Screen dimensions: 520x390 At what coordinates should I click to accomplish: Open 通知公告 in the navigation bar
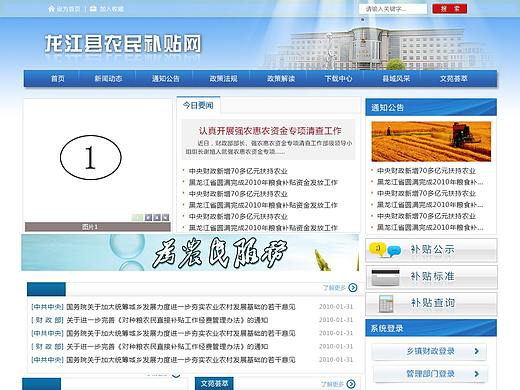coord(166,79)
